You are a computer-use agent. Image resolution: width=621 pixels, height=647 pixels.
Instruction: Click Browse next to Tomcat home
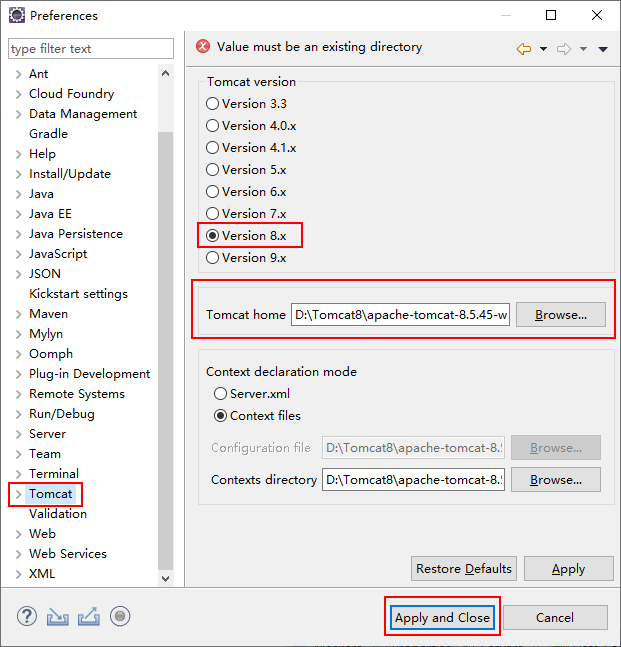coord(561,315)
